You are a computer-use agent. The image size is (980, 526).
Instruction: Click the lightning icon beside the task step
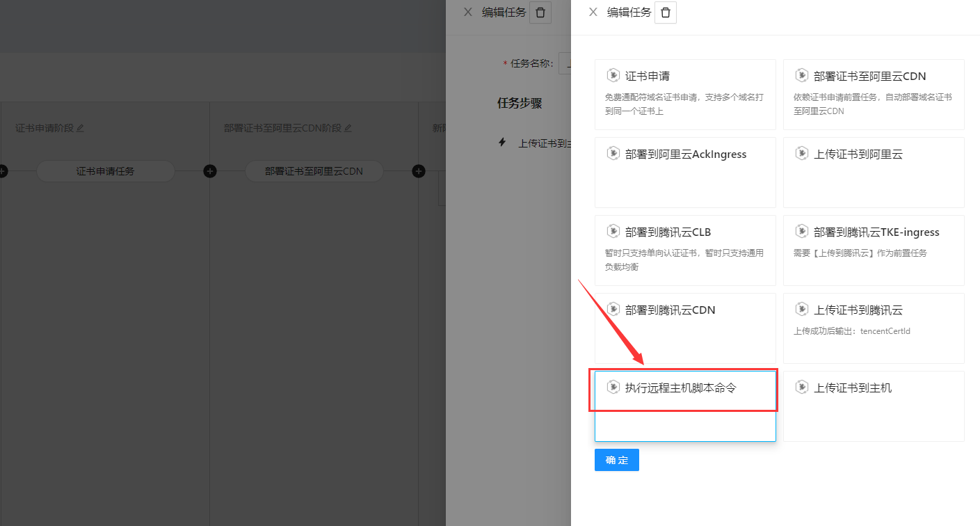(x=503, y=143)
